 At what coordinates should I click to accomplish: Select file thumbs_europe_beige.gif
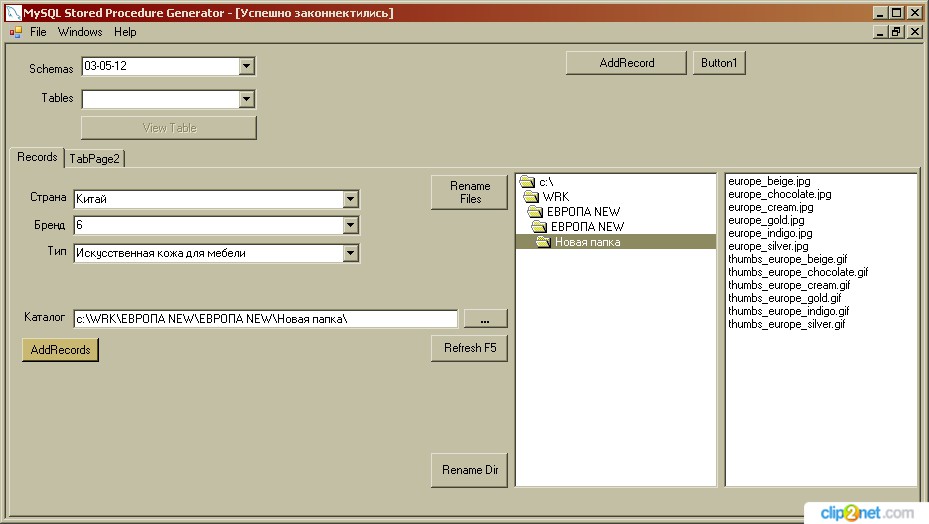787,259
